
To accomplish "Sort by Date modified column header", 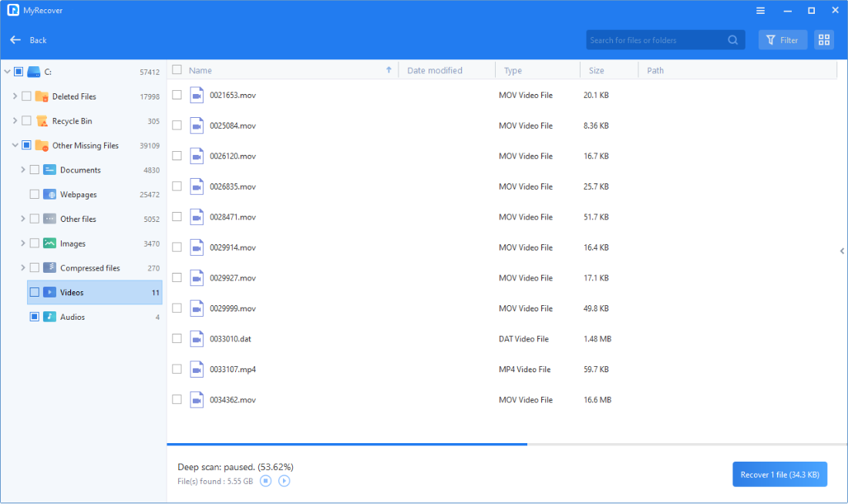I will pos(435,70).
